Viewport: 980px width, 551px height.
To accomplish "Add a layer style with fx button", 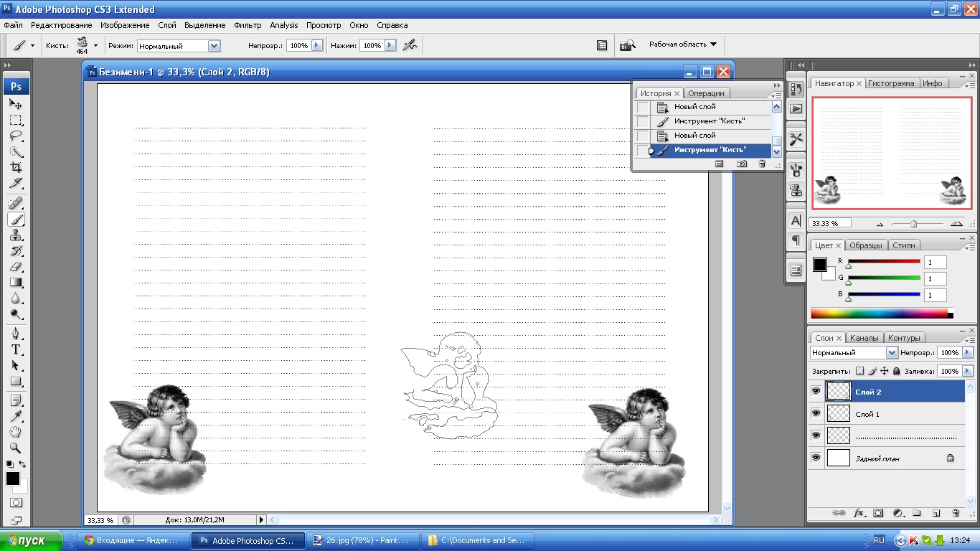I will tap(859, 513).
